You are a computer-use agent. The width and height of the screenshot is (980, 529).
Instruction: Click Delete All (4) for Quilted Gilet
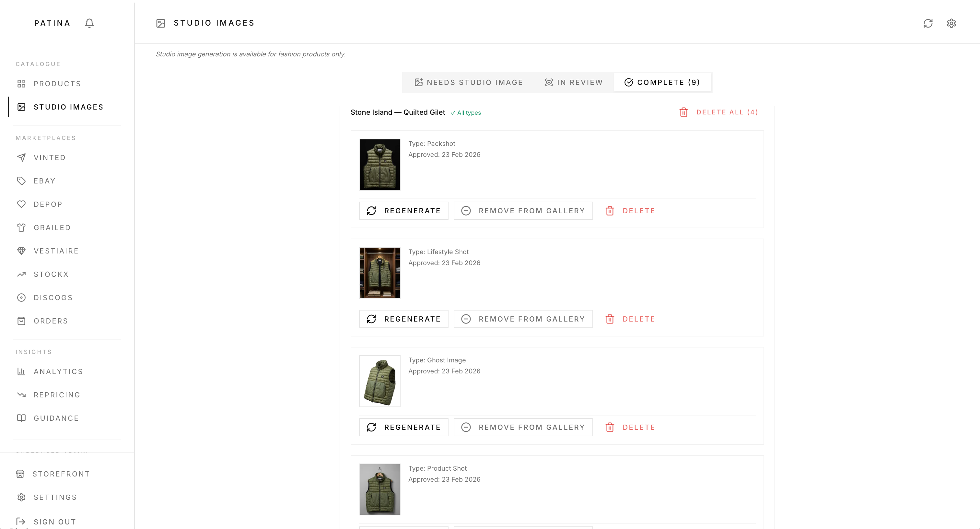pos(719,112)
